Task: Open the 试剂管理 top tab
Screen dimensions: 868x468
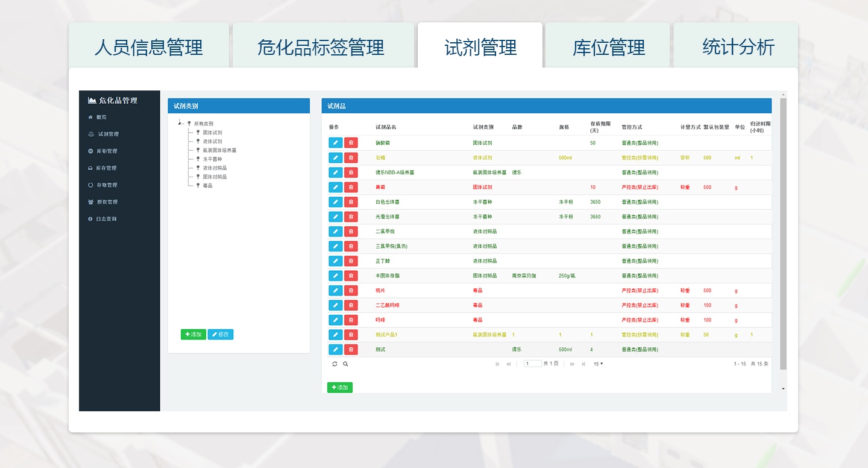Action: [480, 46]
